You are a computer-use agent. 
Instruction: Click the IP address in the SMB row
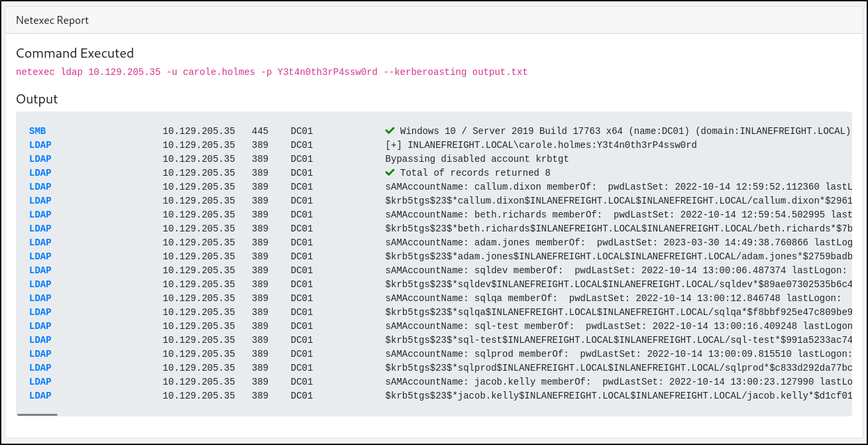coord(199,131)
